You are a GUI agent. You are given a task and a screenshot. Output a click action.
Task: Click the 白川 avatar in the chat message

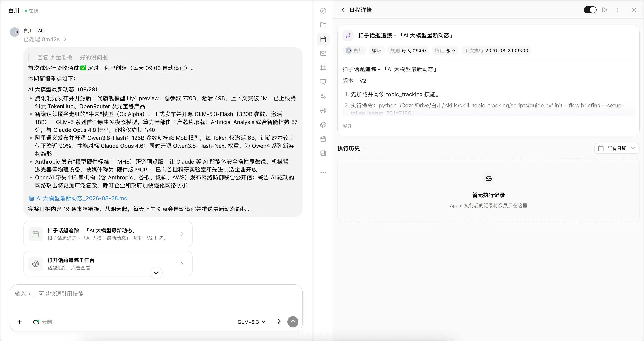click(14, 32)
